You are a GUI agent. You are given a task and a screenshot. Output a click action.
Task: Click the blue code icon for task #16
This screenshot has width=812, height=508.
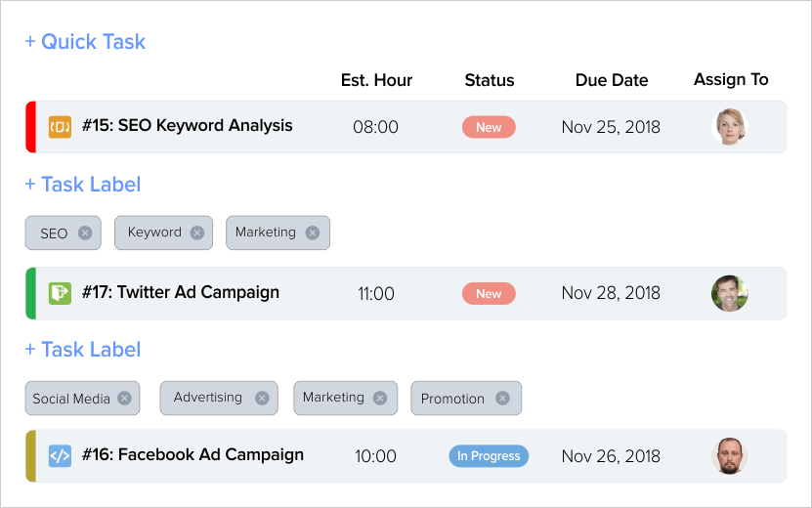(60, 455)
